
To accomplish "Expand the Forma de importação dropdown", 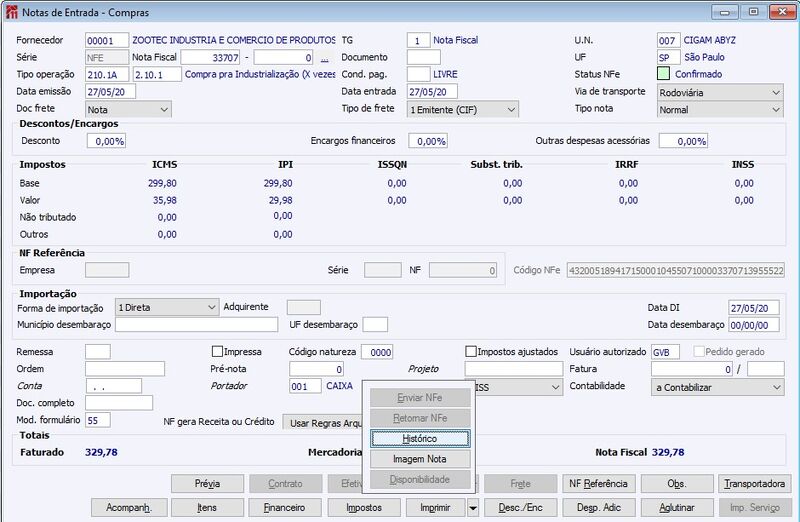I will pos(167,308).
